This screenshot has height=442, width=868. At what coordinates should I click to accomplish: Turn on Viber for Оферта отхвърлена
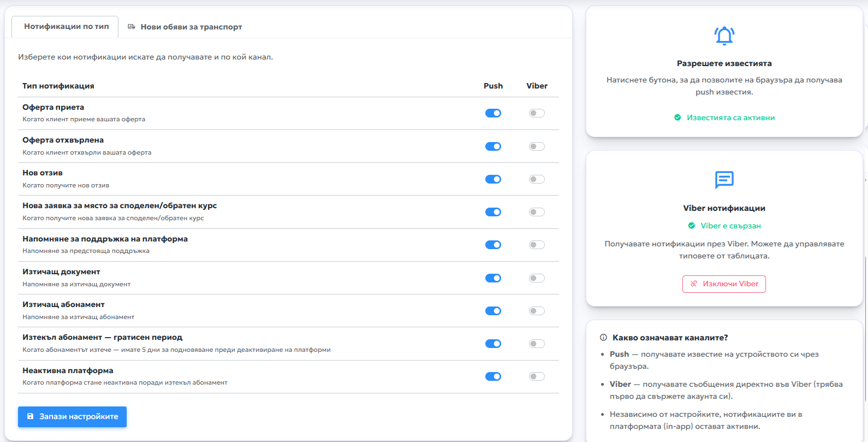(537, 146)
